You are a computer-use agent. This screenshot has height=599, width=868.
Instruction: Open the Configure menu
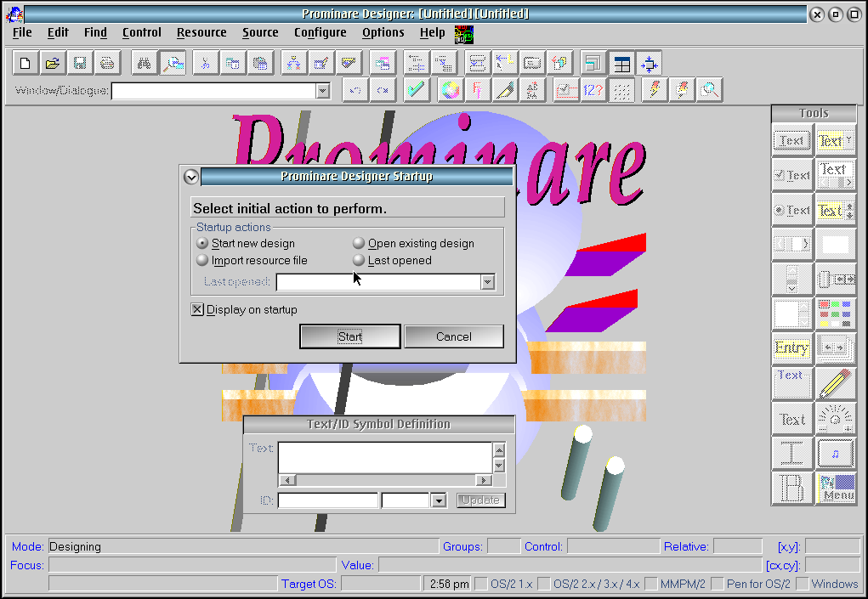coord(320,32)
